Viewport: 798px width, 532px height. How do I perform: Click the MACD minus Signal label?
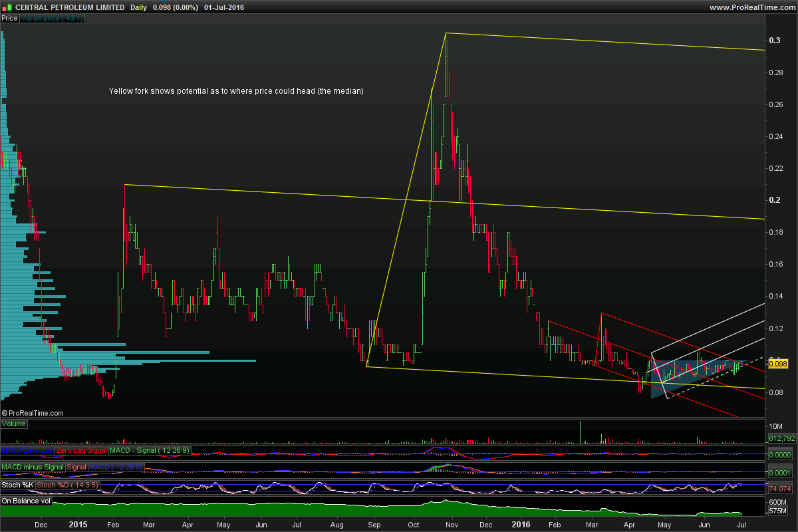click(x=33, y=467)
